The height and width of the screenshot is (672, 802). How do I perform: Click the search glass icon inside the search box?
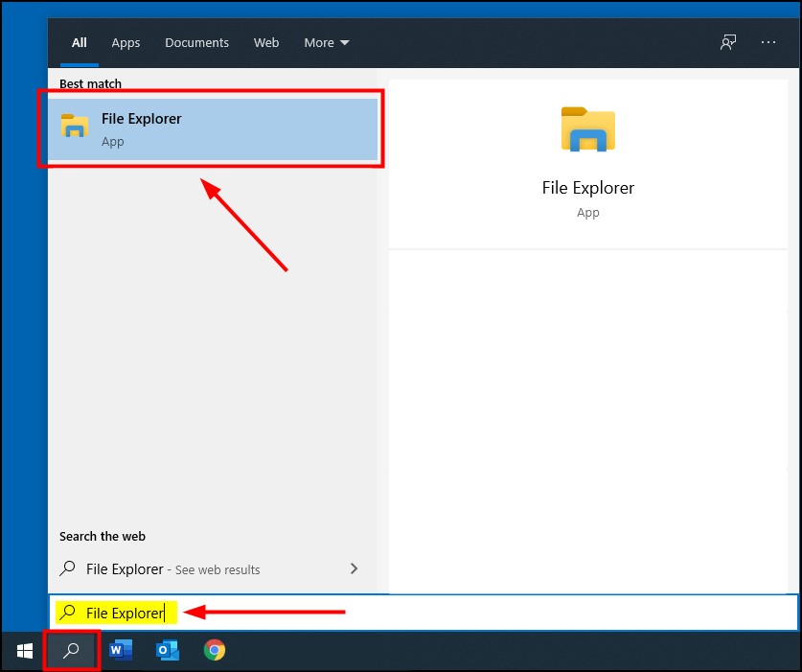[x=66, y=612]
